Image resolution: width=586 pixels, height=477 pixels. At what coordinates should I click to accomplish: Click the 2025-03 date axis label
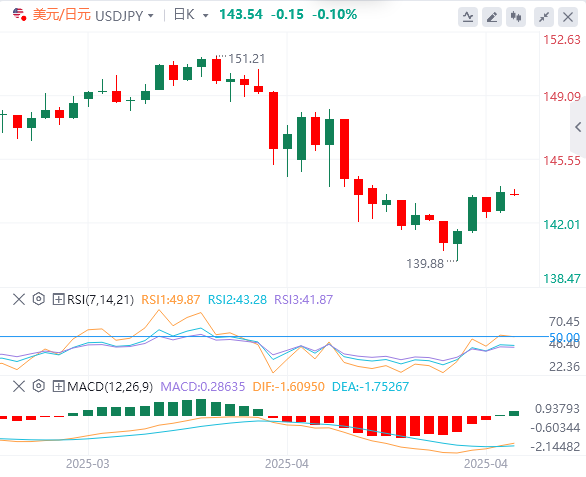(88, 464)
